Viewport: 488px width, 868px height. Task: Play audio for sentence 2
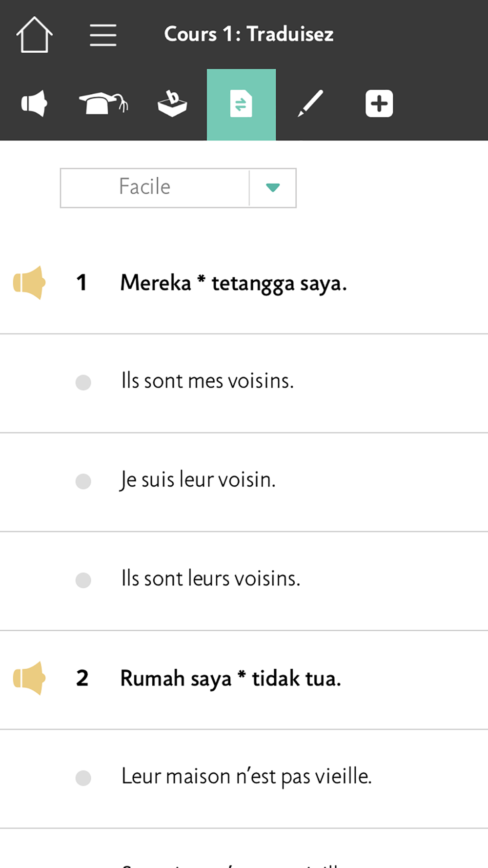pos(29,678)
